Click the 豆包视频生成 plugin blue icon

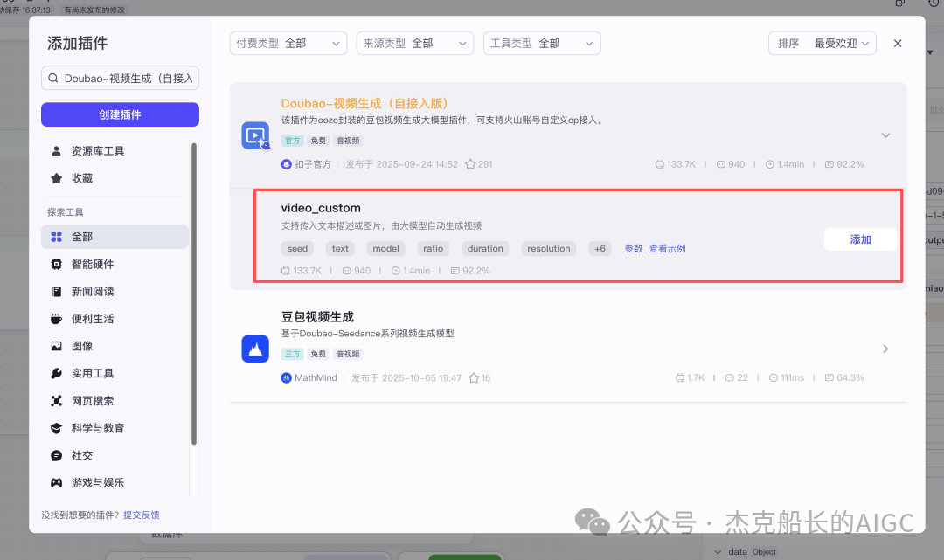click(255, 349)
